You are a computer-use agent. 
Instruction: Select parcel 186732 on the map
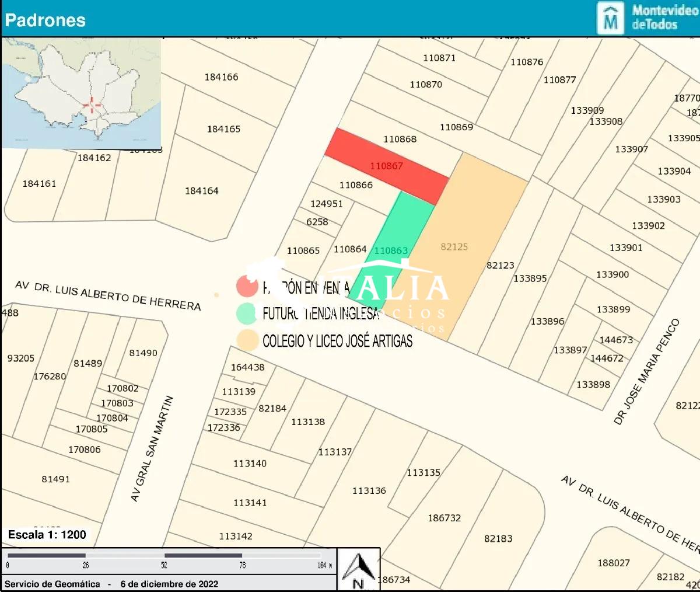444,518
